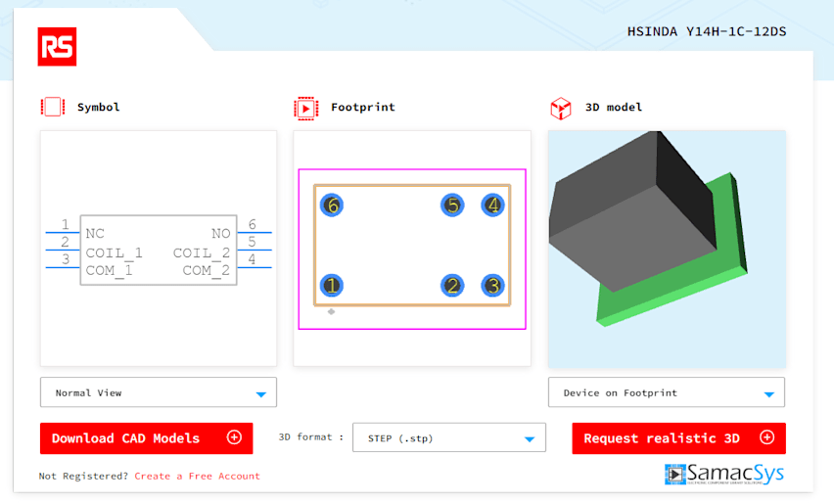Click the plus icon on Request realistic 3D

[x=767, y=437]
